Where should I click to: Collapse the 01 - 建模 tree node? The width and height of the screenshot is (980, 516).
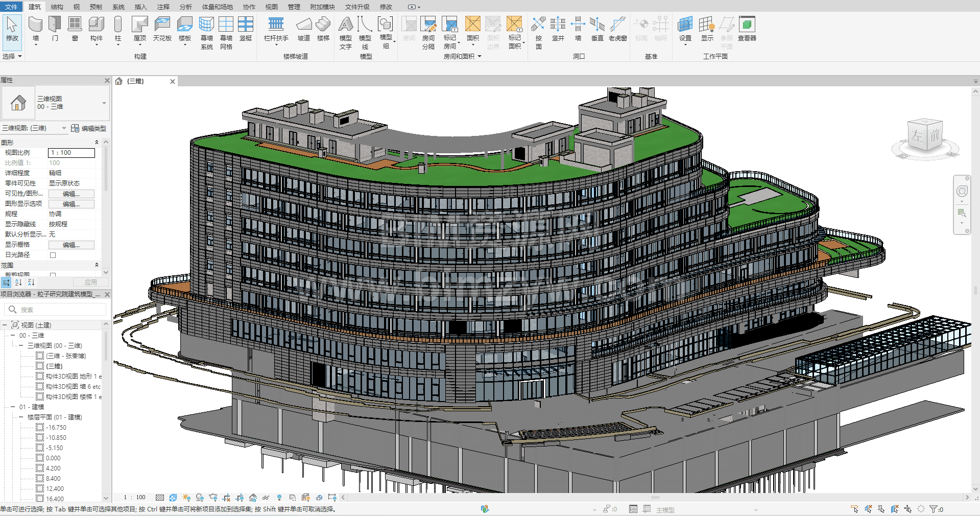13,407
